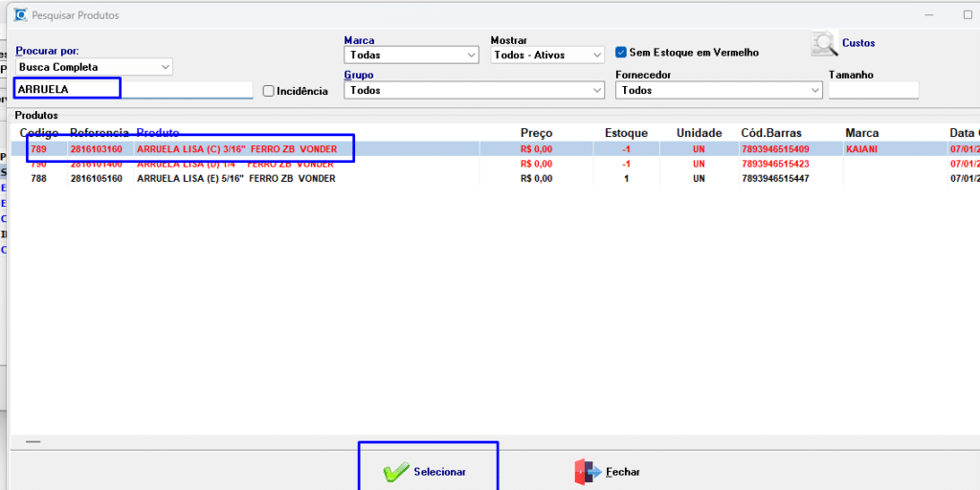The width and height of the screenshot is (980, 490).
Task: Sort by the Preço column header
Action: (536, 133)
